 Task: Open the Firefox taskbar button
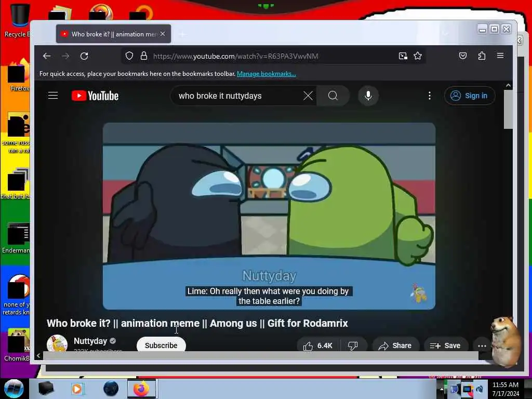coord(141,389)
